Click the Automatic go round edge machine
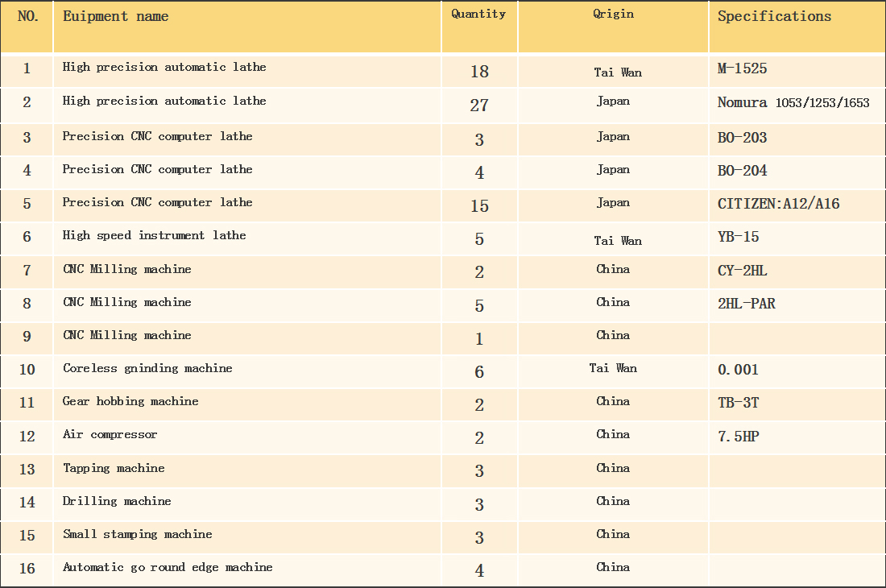 point(168,567)
